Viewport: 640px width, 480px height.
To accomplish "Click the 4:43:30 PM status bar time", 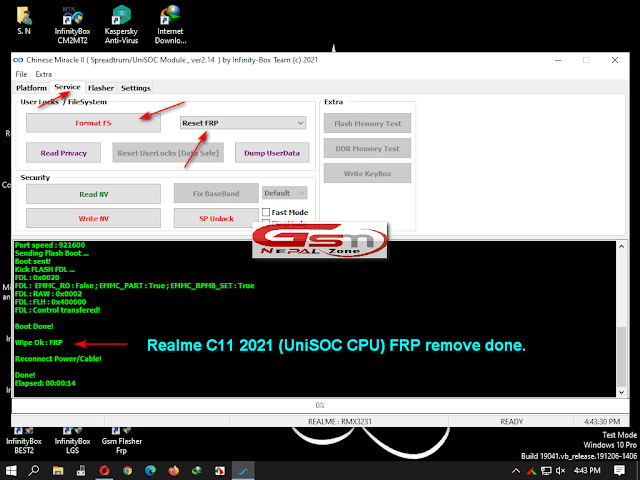I will click(602, 422).
